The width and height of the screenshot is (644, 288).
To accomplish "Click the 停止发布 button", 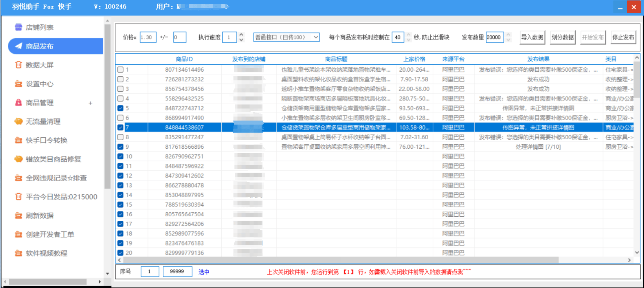I will [623, 37].
